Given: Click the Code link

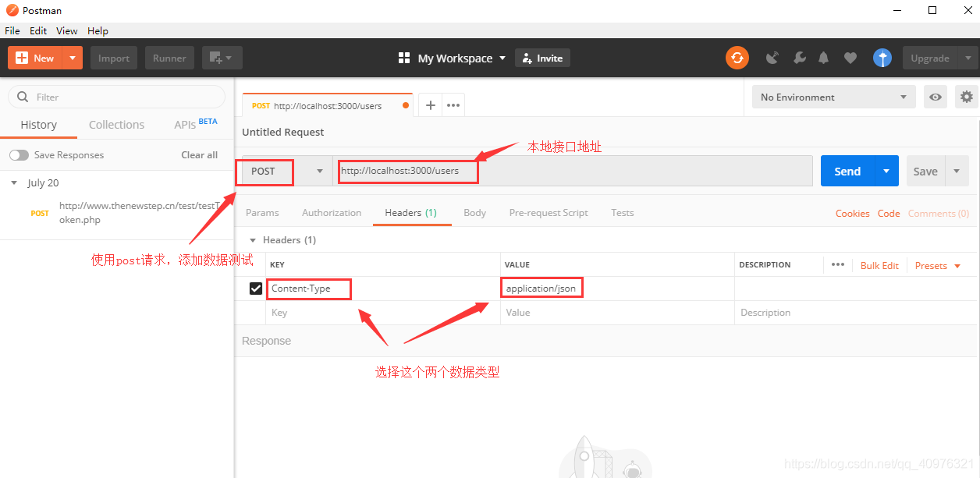Looking at the screenshot, I should point(889,214).
